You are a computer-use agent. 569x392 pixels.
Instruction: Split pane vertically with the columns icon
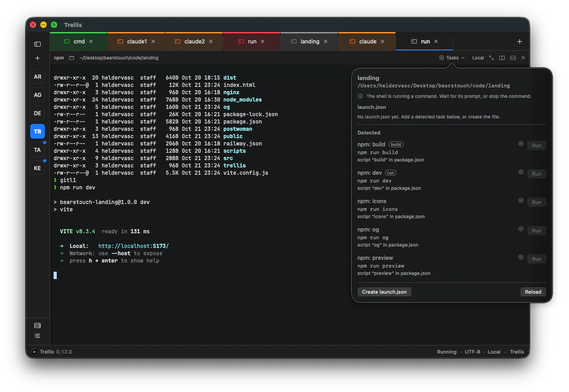point(502,58)
